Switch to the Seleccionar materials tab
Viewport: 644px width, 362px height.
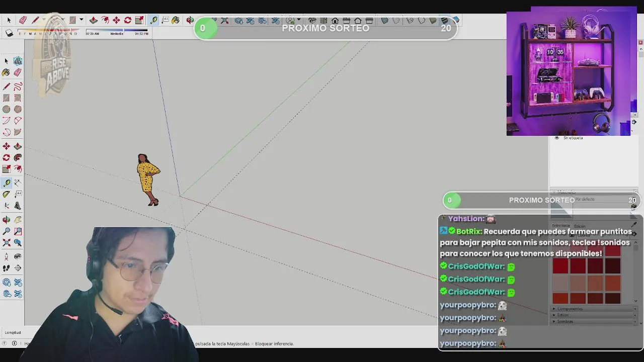tap(561, 226)
